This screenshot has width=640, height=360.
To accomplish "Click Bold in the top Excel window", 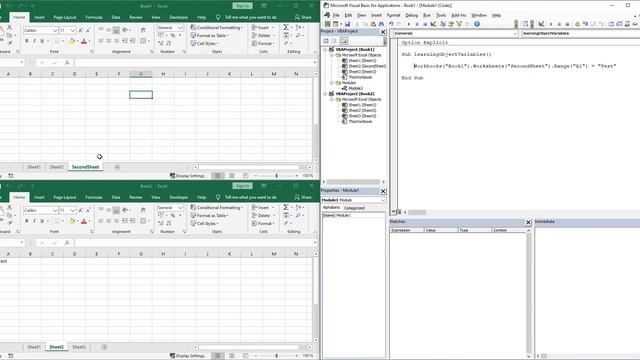I will click(27, 41).
